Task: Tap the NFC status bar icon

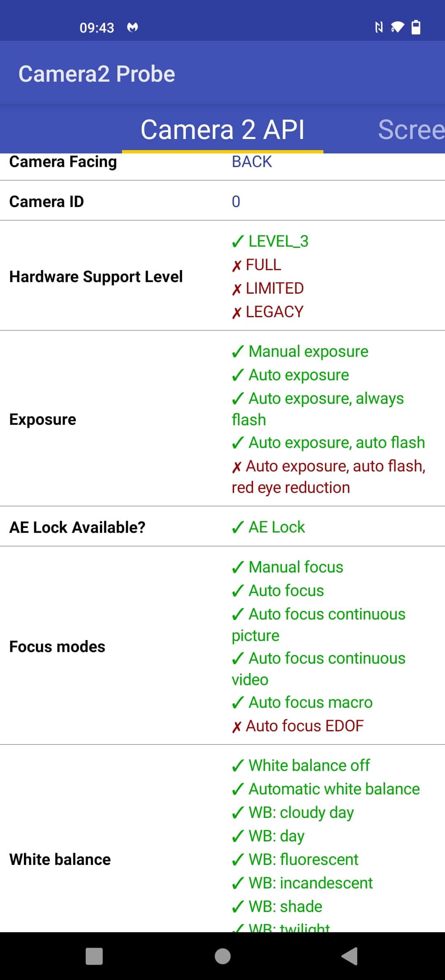Action: (x=379, y=27)
